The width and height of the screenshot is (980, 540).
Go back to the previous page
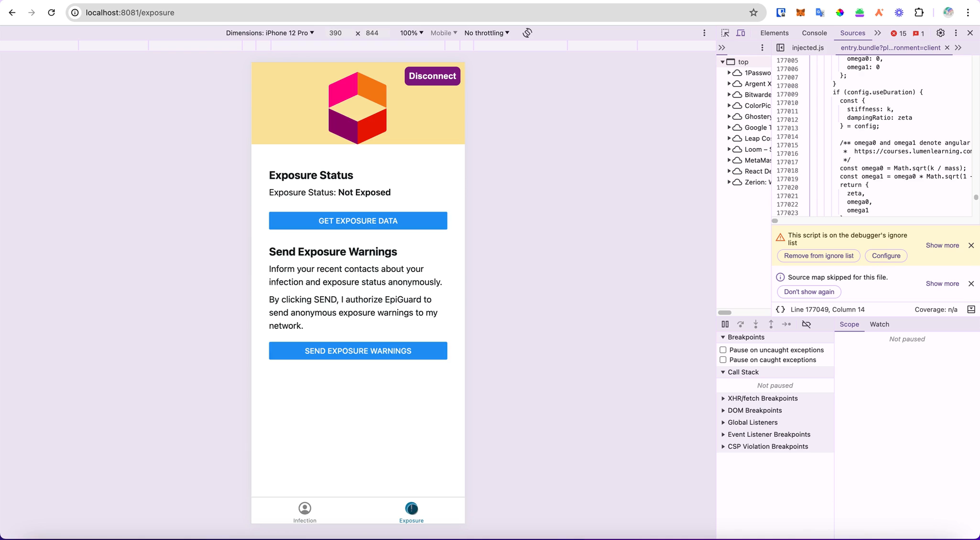[x=12, y=13]
